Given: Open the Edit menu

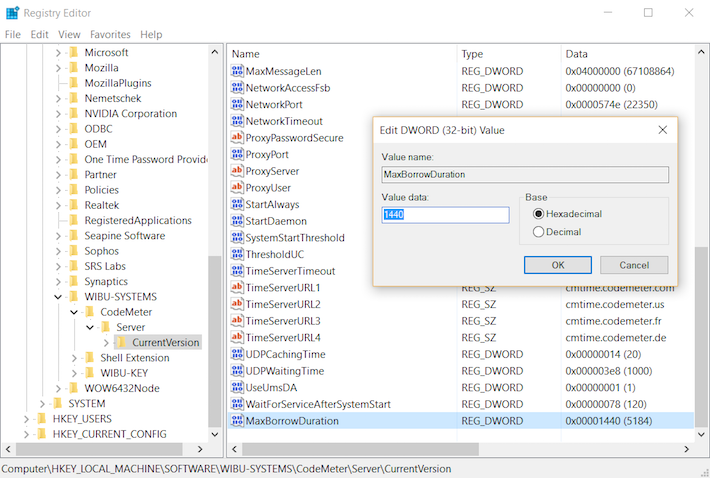Looking at the screenshot, I should coord(39,34).
